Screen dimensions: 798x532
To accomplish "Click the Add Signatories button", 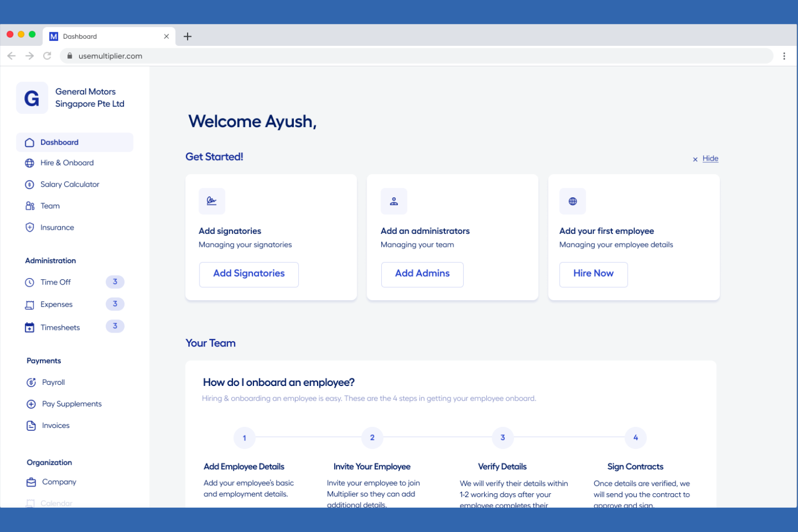I will (x=249, y=274).
